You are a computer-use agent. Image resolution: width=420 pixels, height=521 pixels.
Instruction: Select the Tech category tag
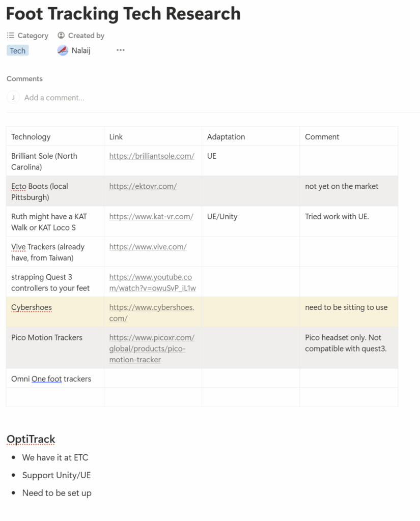click(18, 50)
